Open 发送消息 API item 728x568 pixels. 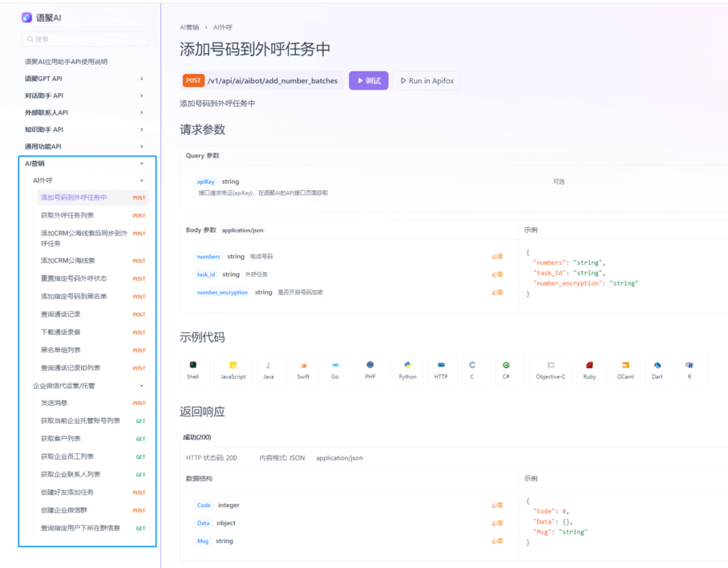pyautogui.click(x=93, y=403)
